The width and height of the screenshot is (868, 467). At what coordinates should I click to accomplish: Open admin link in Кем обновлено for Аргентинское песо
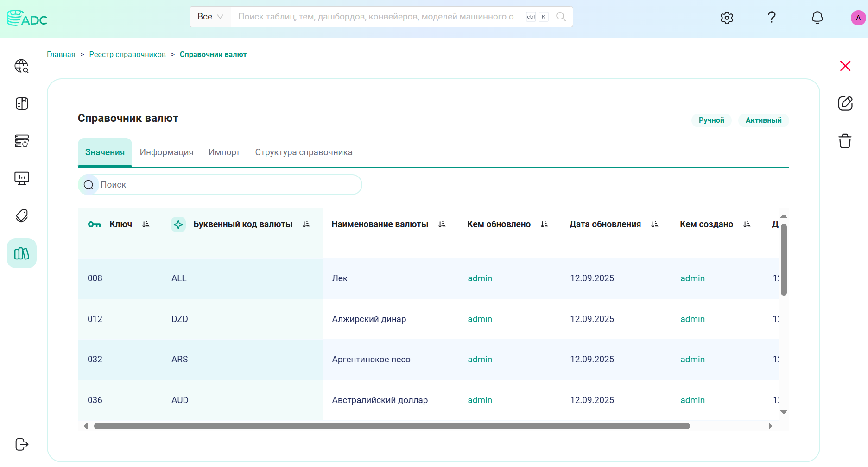coord(480,360)
